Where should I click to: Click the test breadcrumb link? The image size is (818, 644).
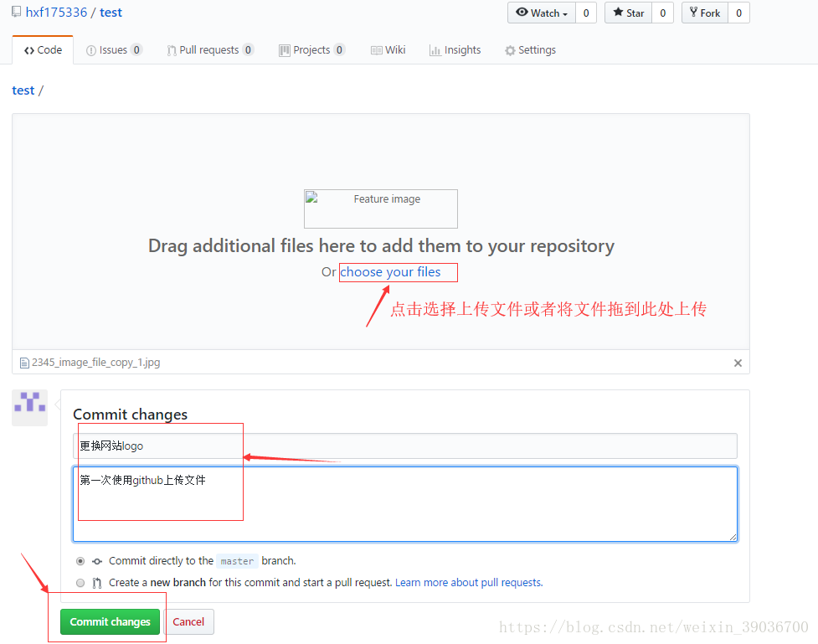point(23,90)
